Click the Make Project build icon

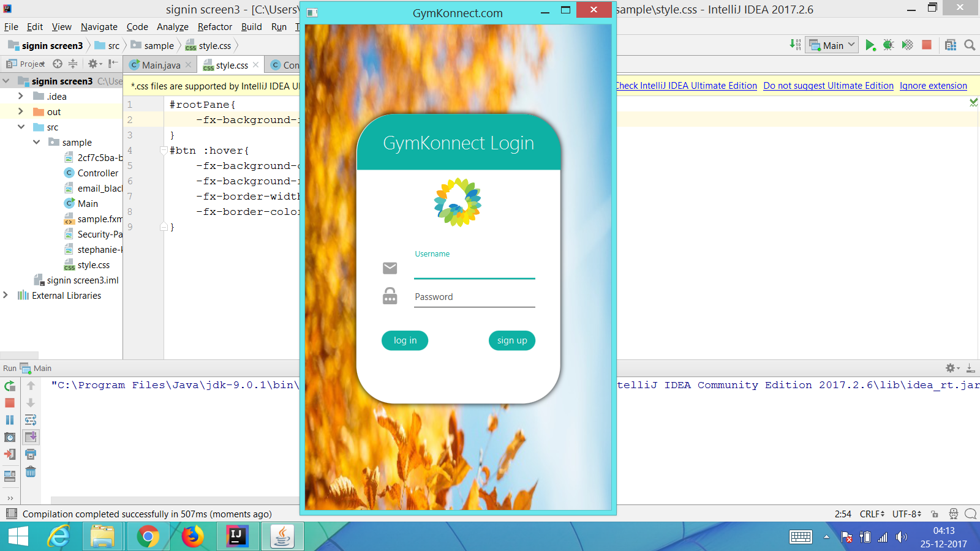(x=795, y=45)
